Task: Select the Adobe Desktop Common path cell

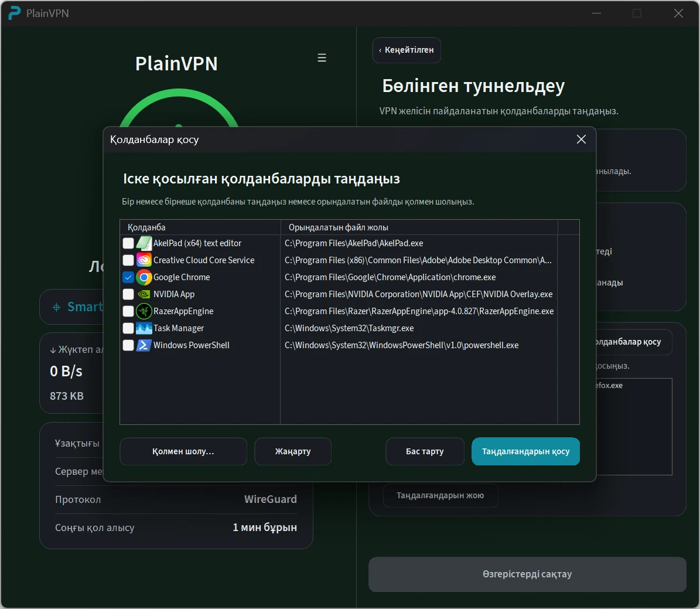Action: coord(418,260)
